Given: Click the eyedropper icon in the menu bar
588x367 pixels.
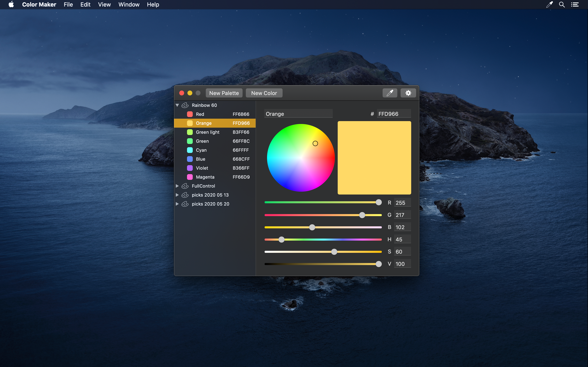Looking at the screenshot, I should [549, 5].
